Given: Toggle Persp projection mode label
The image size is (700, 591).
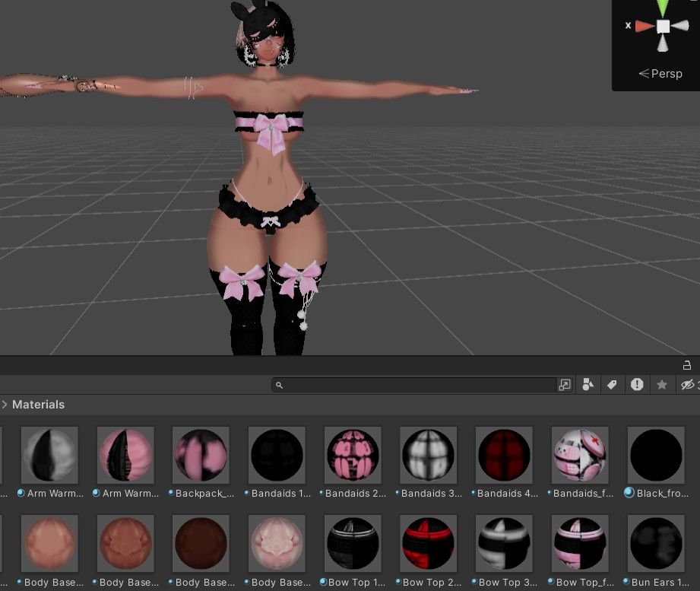Looking at the screenshot, I should click(x=660, y=74).
